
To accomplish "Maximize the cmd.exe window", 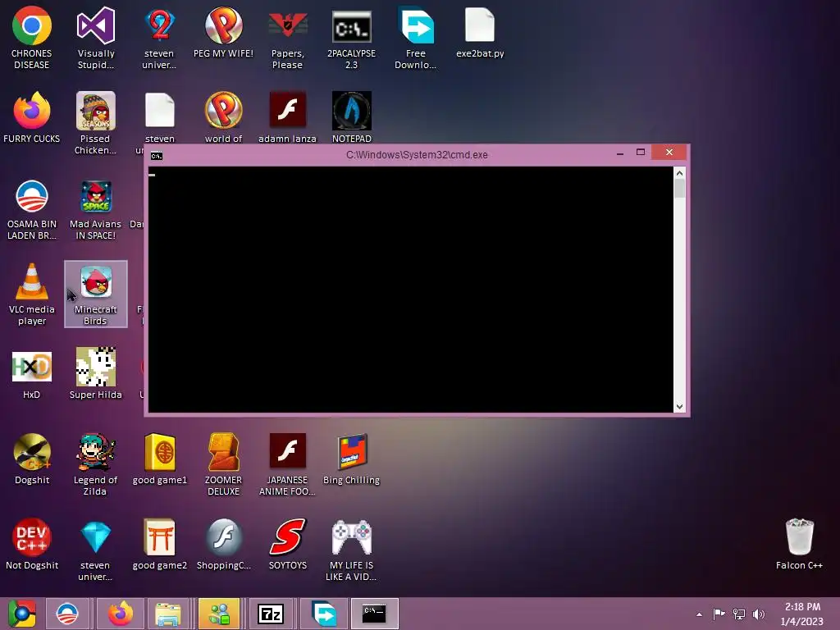I will tap(640, 153).
